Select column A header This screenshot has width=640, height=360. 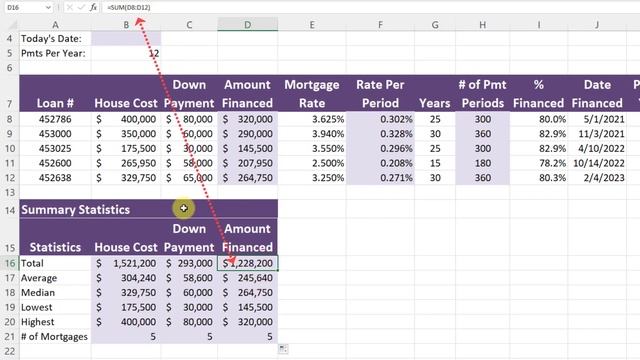coord(55,25)
